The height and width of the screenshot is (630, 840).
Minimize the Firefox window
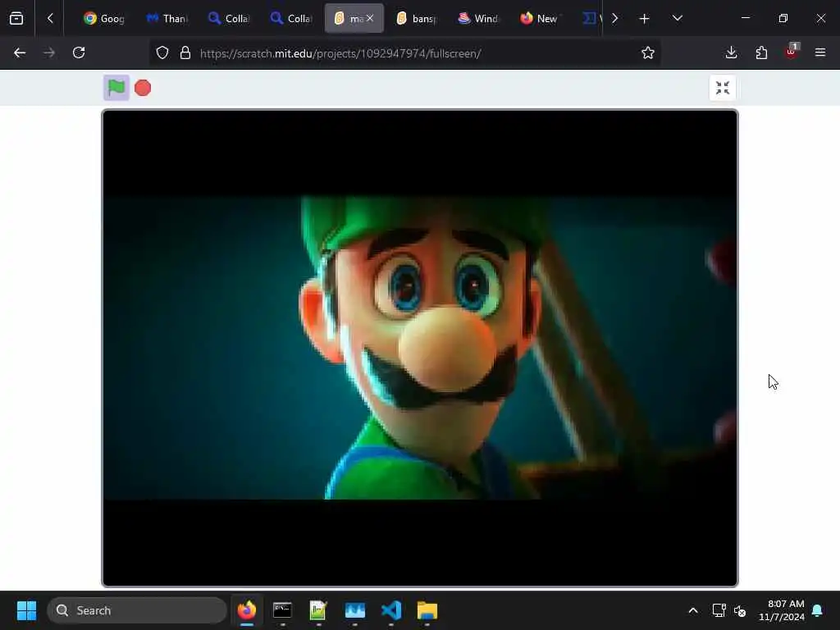[746, 18]
